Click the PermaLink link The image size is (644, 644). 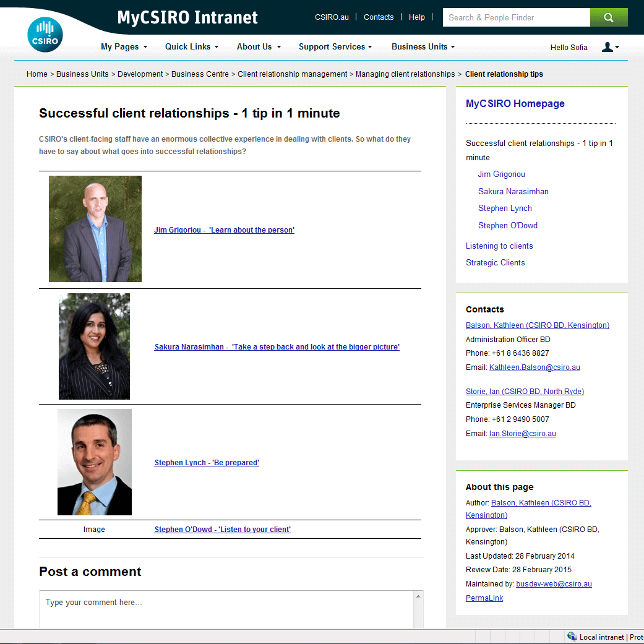(484, 598)
